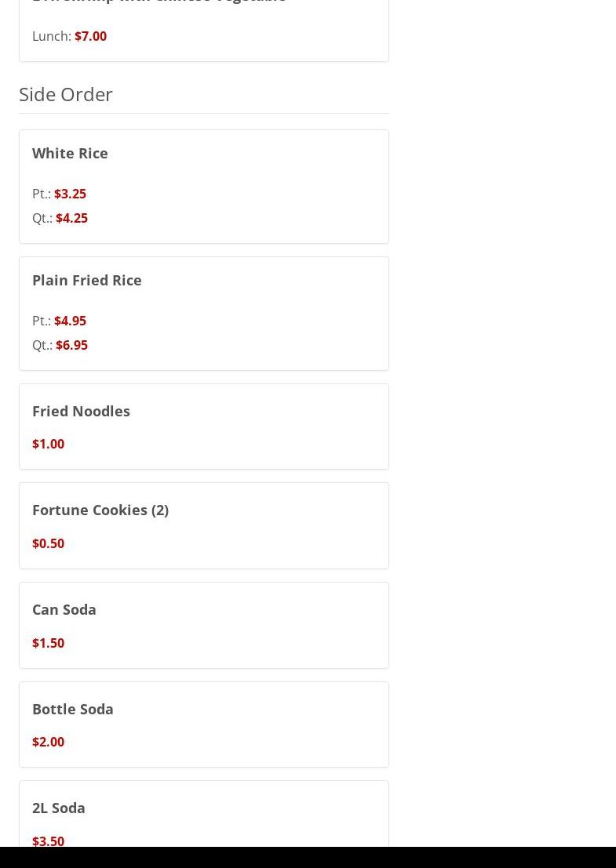Open the Fried Noodles item
Screen dimensions: 616x868
[81, 411]
